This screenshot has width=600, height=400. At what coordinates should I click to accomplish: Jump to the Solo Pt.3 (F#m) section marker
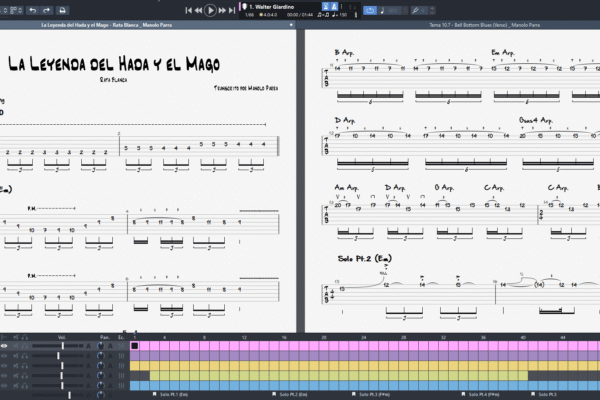(370, 394)
